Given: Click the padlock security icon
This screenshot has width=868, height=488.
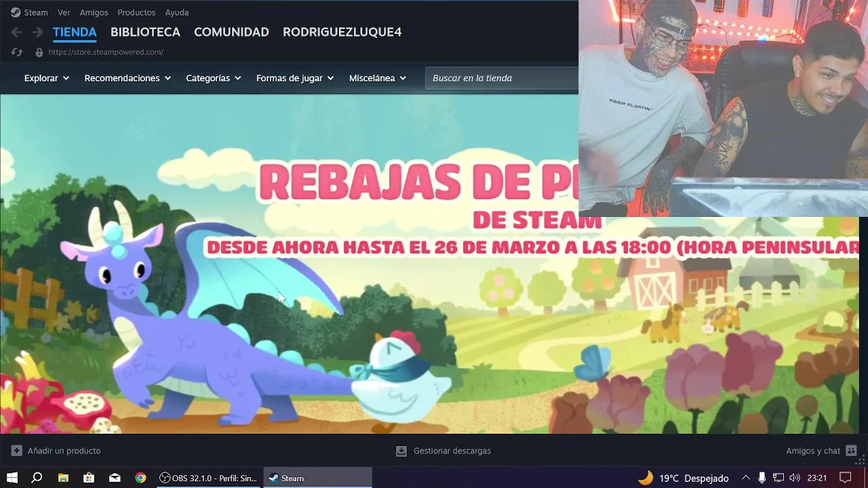Looking at the screenshot, I should pos(39,52).
